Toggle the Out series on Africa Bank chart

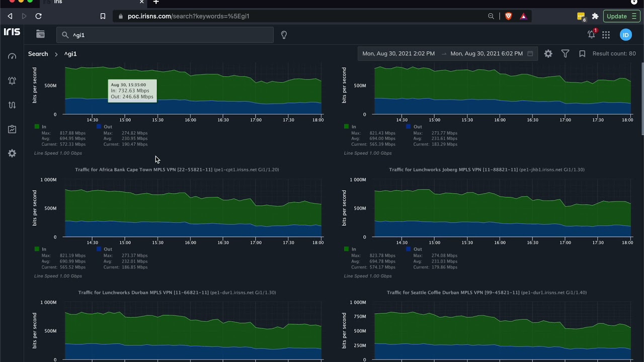click(x=104, y=249)
